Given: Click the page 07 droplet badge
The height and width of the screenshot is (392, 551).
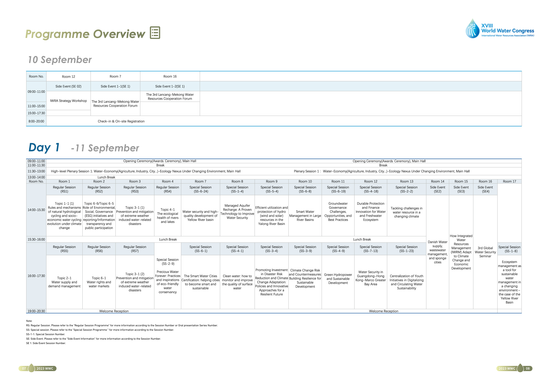Looking at the screenshot, I should point(31,368).
